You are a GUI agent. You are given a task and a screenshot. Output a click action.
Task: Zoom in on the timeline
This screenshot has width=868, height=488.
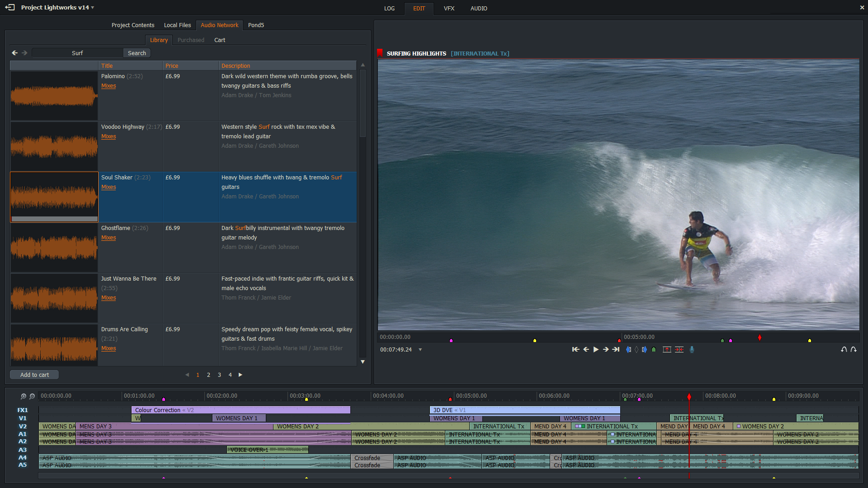pos(24,396)
